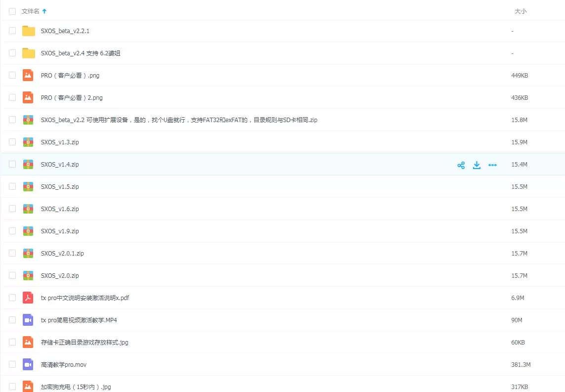Select the checkbox next to SXOS_v1.6.zip

pyautogui.click(x=12, y=209)
